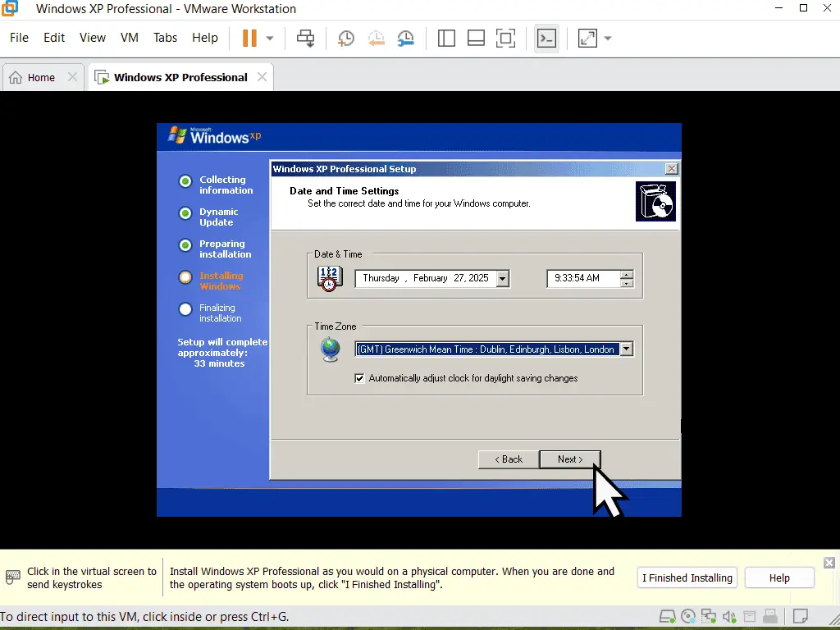Click the Help button in install bar
840x630 pixels.
pyautogui.click(x=779, y=578)
